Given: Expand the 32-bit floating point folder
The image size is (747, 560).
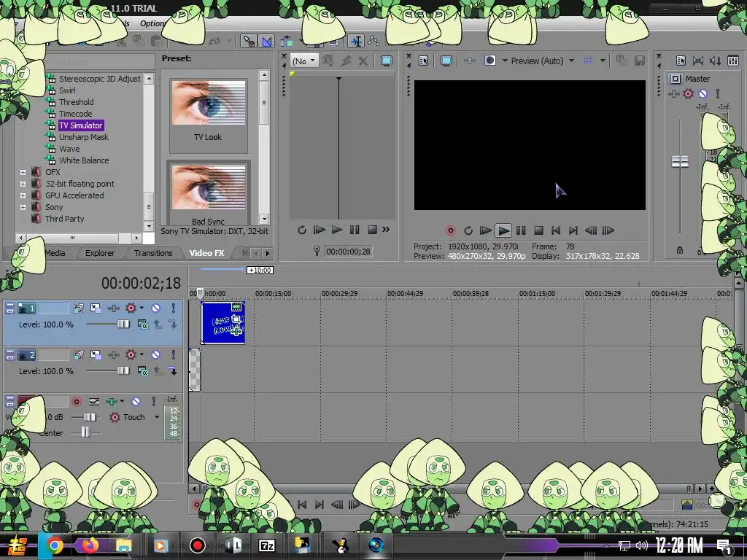Looking at the screenshot, I should pyautogui.click(x=23, y=184).
